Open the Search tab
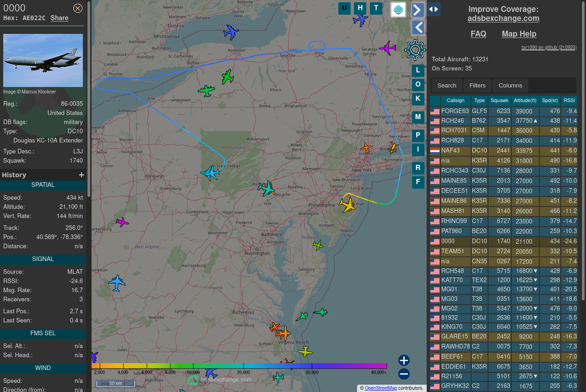 click(x=447, y=86)
